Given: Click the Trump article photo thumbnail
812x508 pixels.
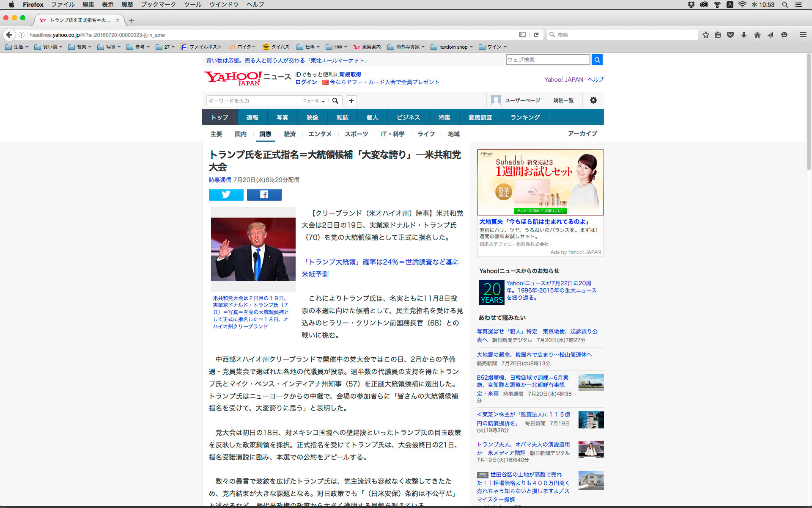Looking at the screenshot, I should (253, 249).
